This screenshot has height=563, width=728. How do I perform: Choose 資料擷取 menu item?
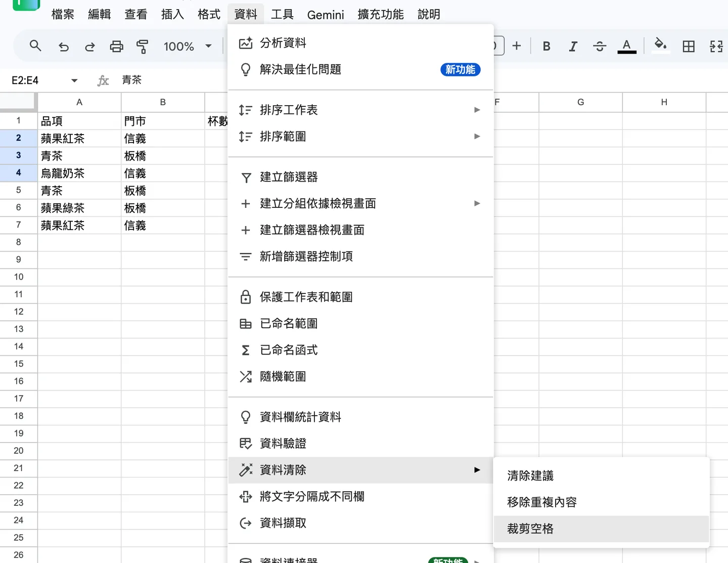[x=360, y=523]
